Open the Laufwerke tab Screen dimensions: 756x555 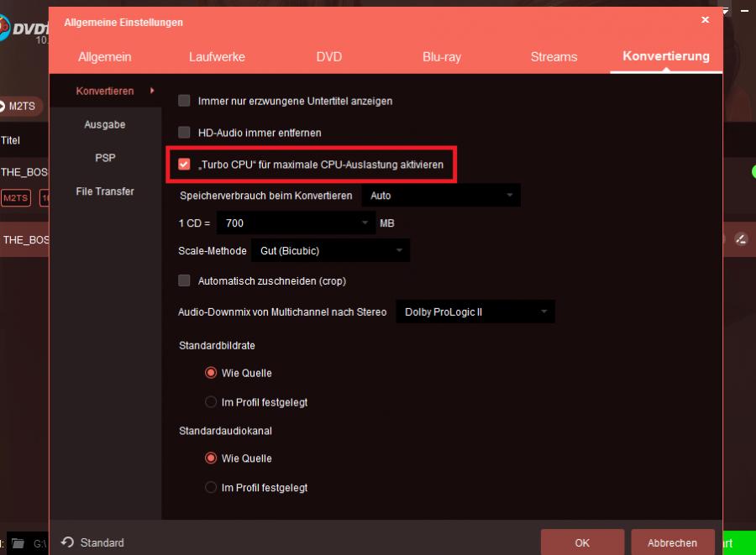point(216,57)
